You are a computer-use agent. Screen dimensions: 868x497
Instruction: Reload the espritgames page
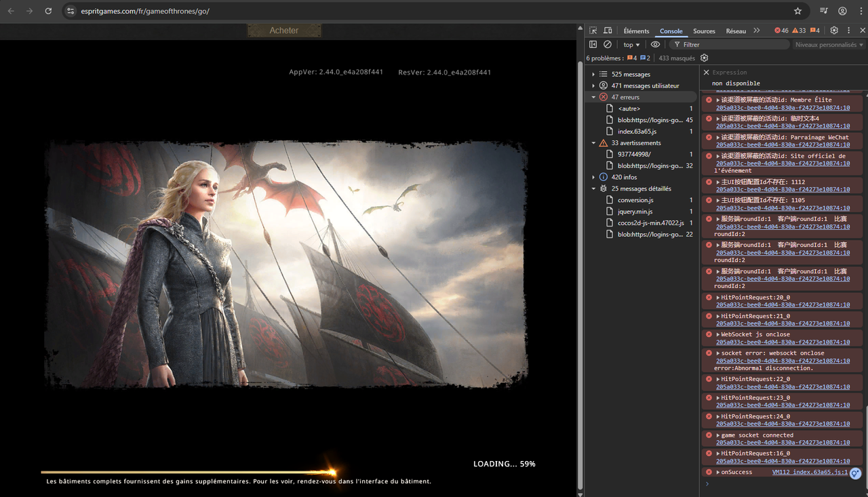48,11
